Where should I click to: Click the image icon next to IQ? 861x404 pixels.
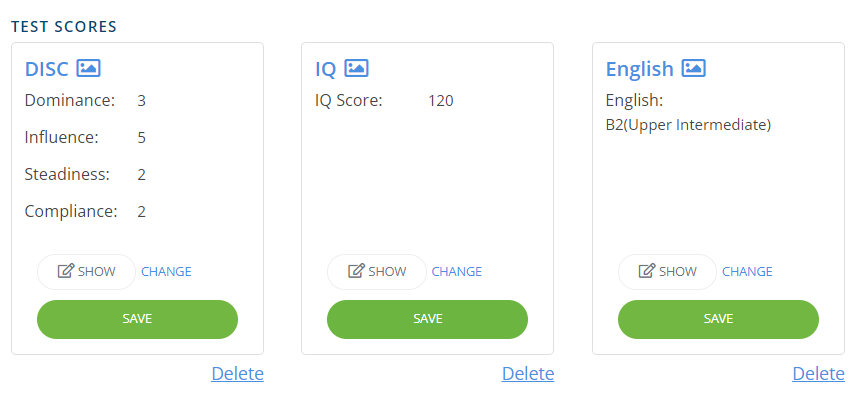point(356,68)
